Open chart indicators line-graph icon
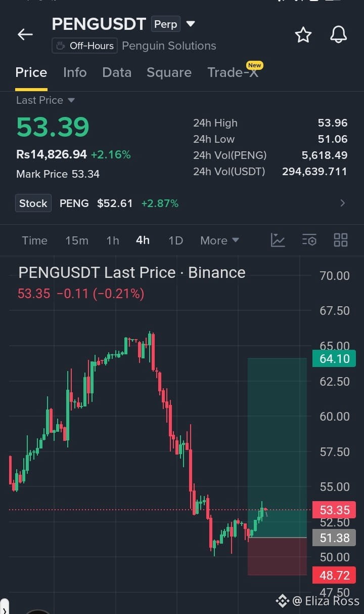 coord(278,240)
